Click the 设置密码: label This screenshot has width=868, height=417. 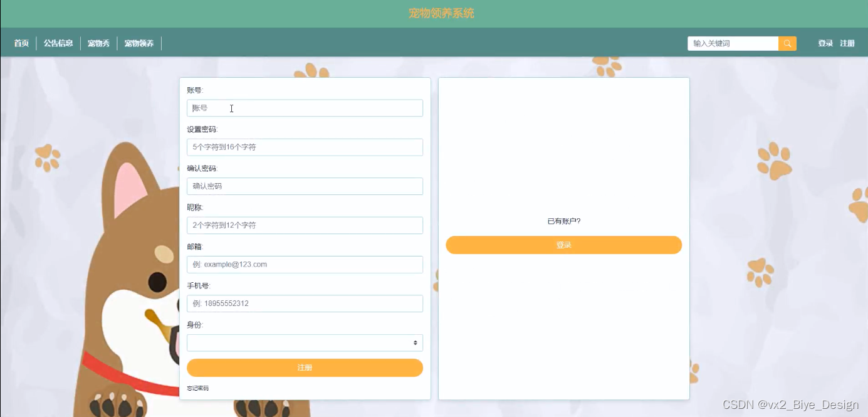coord(202,130)
